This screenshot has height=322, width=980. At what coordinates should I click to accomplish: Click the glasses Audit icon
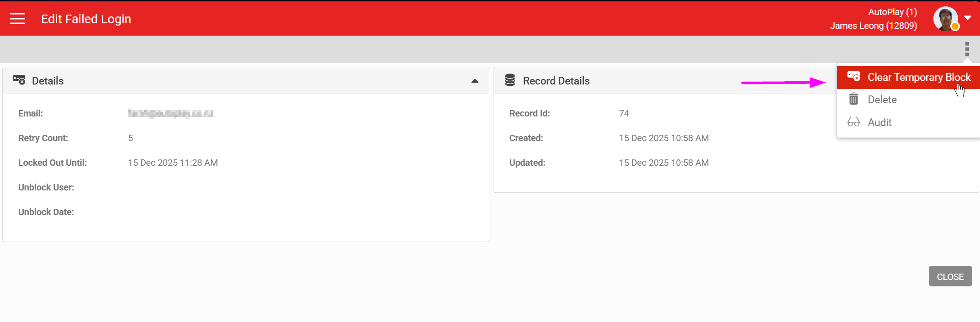tap(853, 122)
